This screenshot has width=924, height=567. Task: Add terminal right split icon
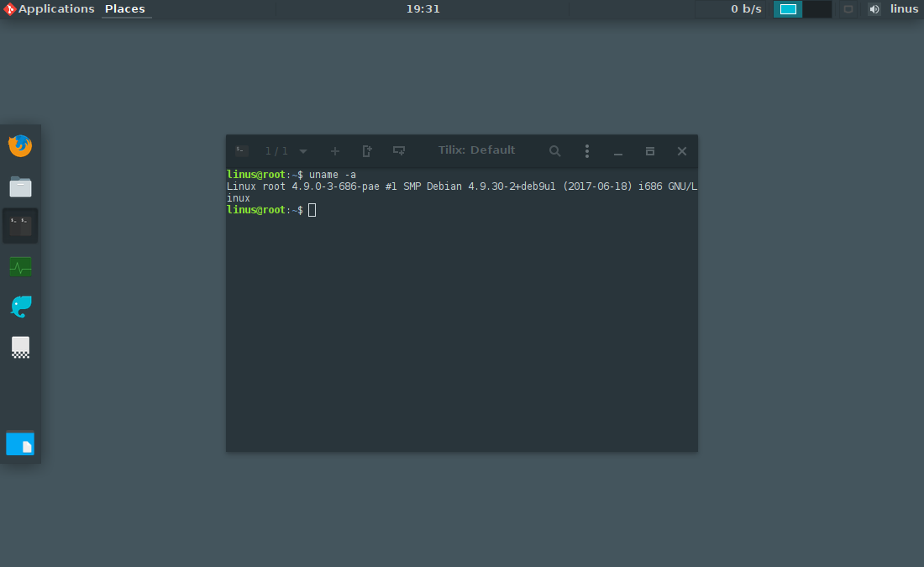click(366, 151)
